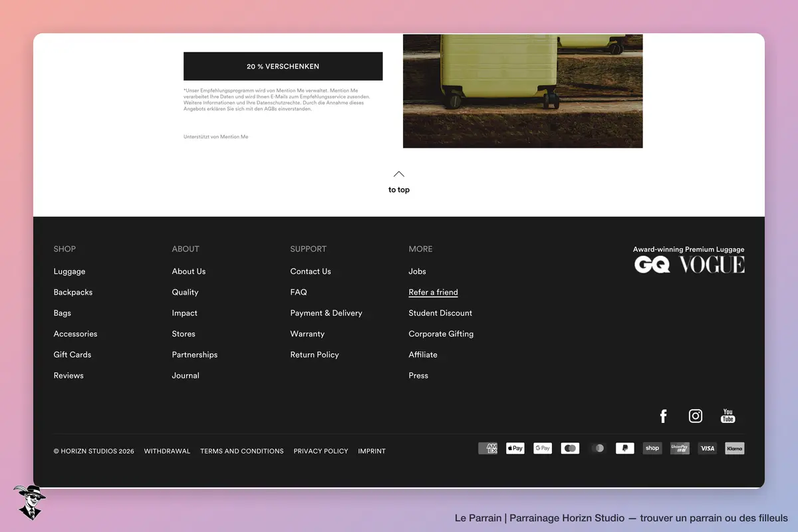Screen dimensions: 798x532
Task: Open the Return Policy link
Action: pos(315,354)
